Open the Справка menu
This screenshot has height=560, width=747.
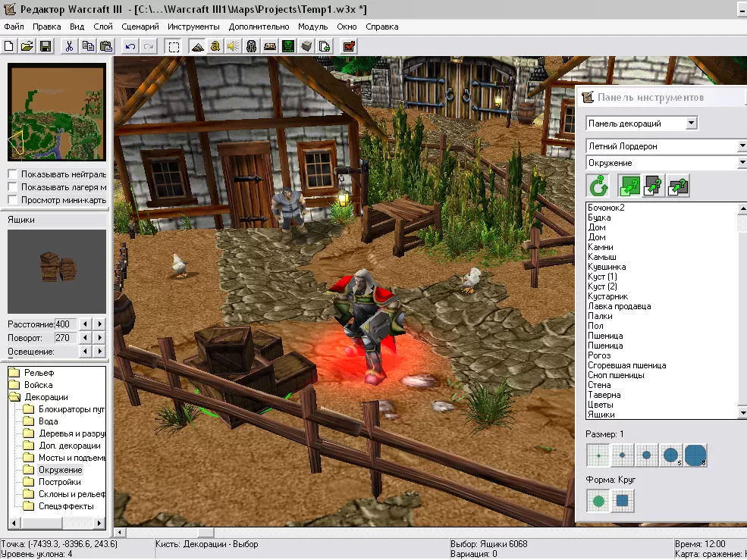click(382, 27)
